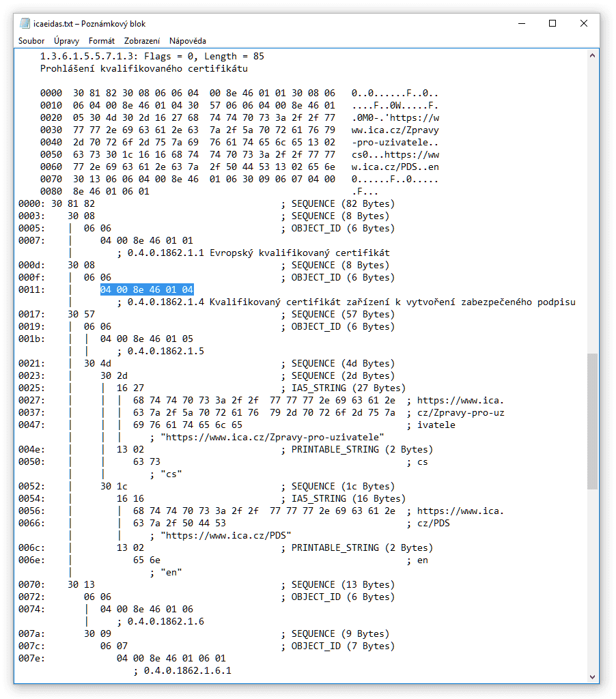Image resolution: width=616 pixels, height=699 pixels.
Task: Click the hex dump row starting 0050
Action: (240, 155)
